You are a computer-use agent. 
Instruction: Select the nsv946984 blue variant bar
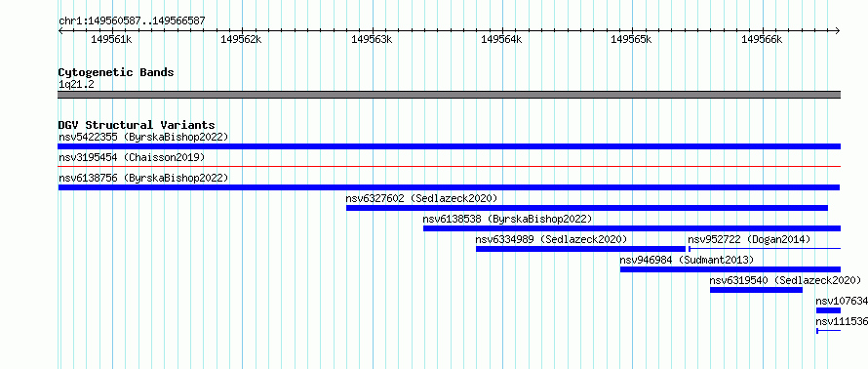[730, 269]
